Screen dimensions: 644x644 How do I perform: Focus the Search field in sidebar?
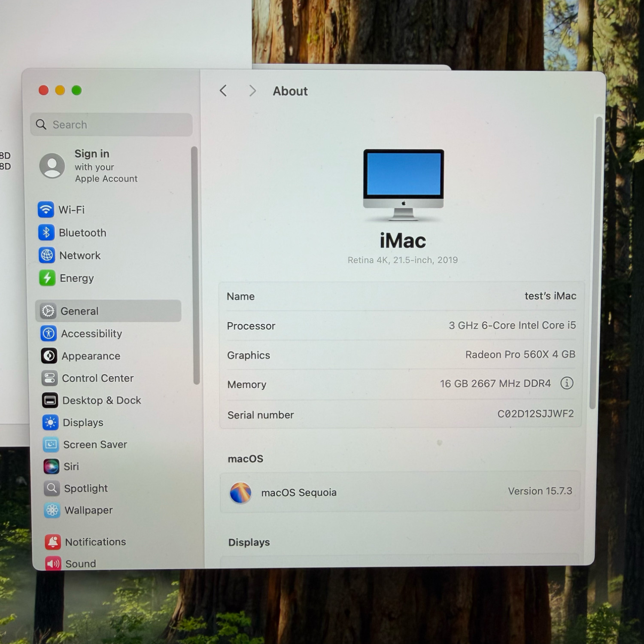click(112, 125)
